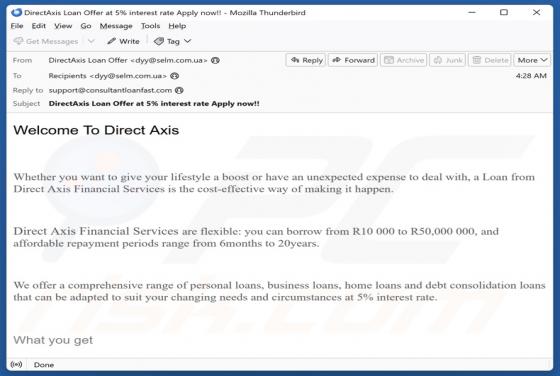Close the Thunderbird window
The image size is (560, 376).
pos(536,12)
